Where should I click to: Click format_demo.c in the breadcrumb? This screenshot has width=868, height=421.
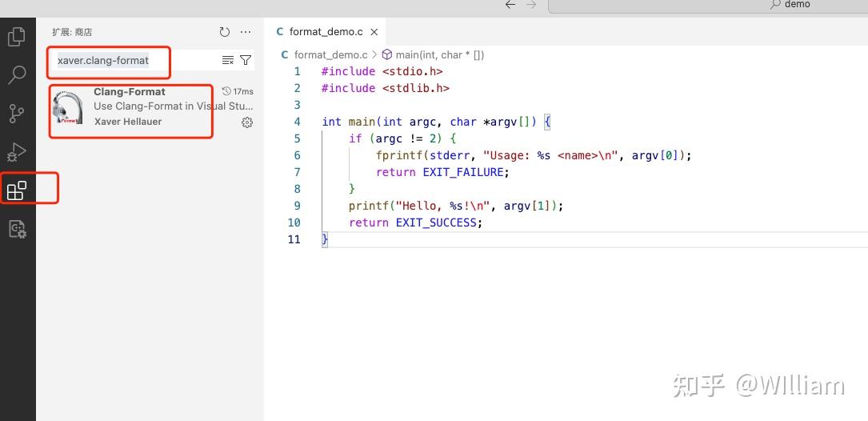click(x=330, y=55)
